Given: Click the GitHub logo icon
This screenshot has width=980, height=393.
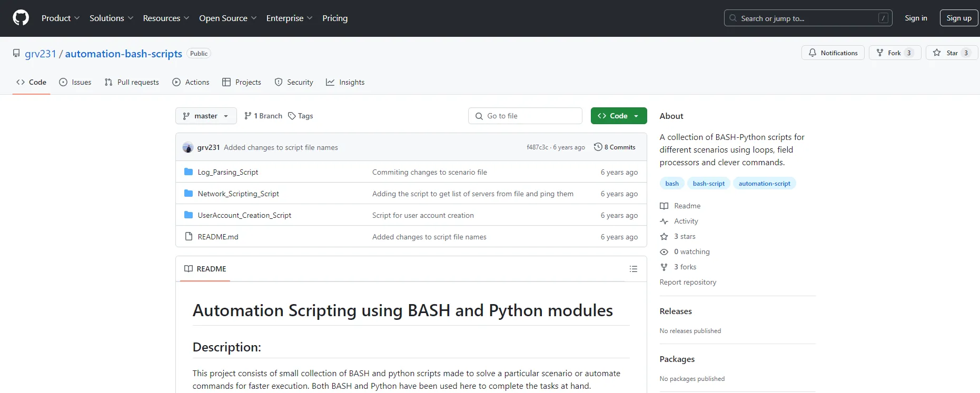Looking at the screenshot, I should pyautogui.click(x=21, y=18).
